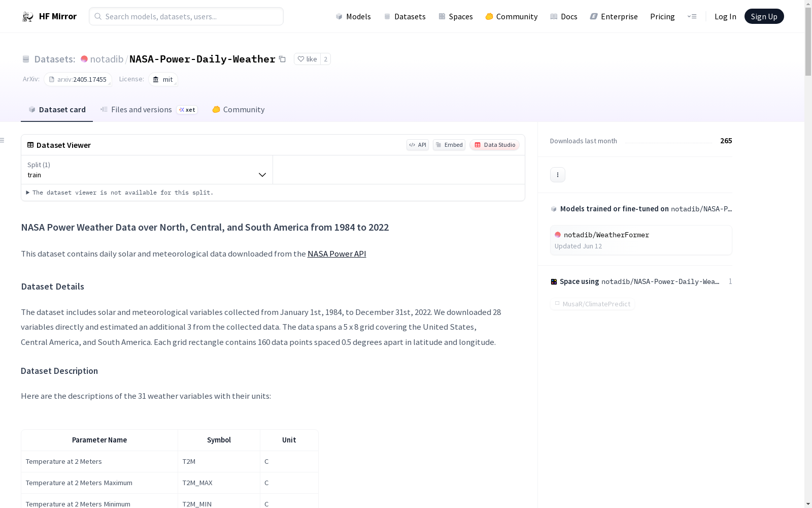Click the HF Mirror logo
The width and height of the screenshot is (812, 508).
click(49, 16)
